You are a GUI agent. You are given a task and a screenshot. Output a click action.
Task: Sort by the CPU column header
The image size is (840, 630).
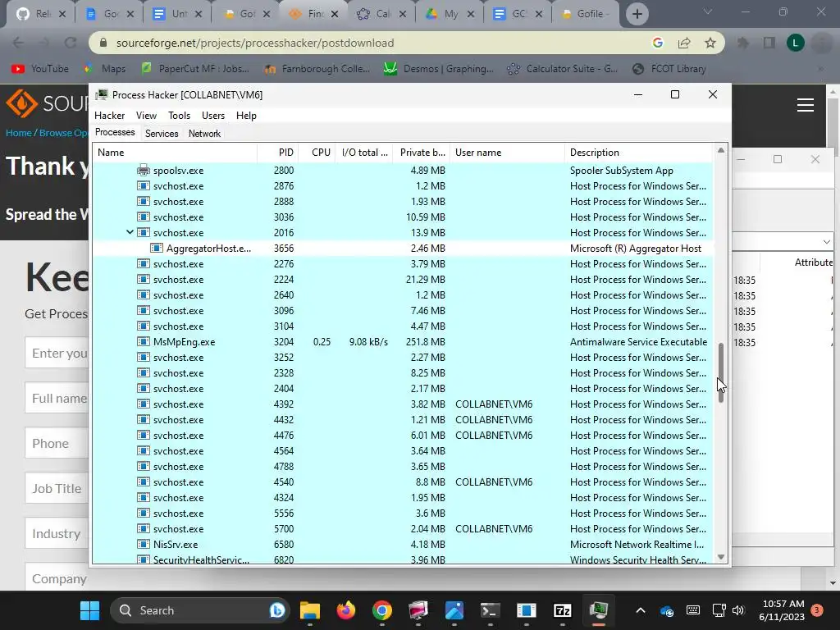tap(317, 152)
